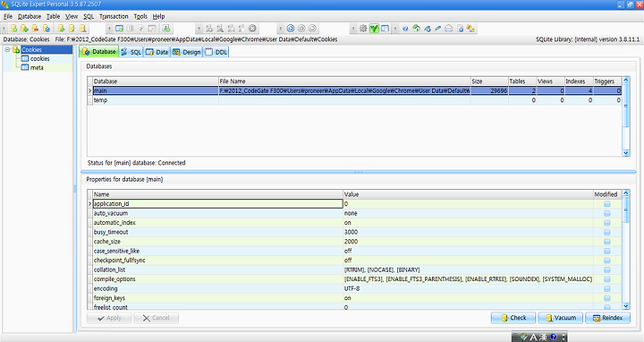Click the window layout icon beside filter
Viewport: 644px width, 342px height.
pos(385,29)
